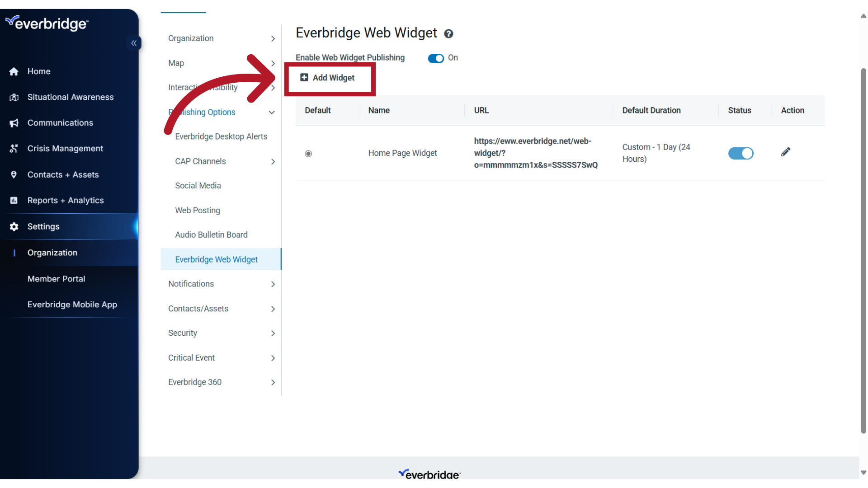Toggle the Home Page Widget status switch
Screen dimensions: 868x488
point(741,153)
